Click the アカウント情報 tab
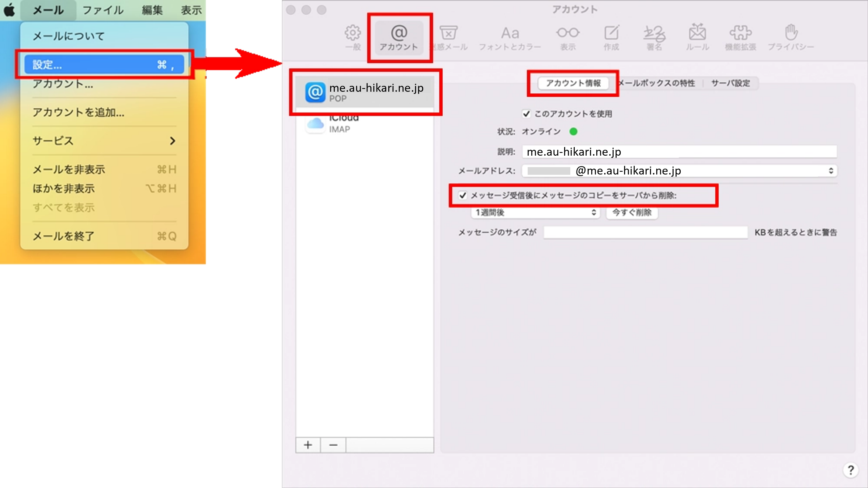This screenshot has height=488, width=868. click(572, 83)
